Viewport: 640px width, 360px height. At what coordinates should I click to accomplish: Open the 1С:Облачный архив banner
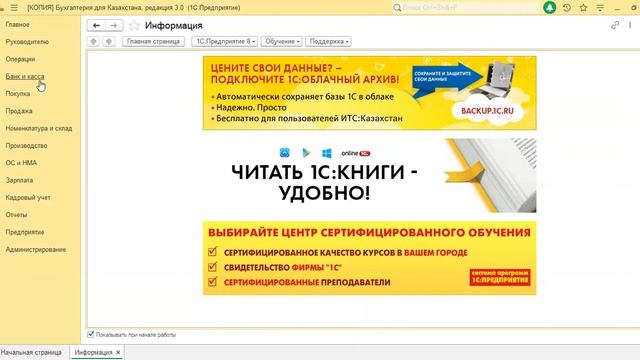(369, 93)
